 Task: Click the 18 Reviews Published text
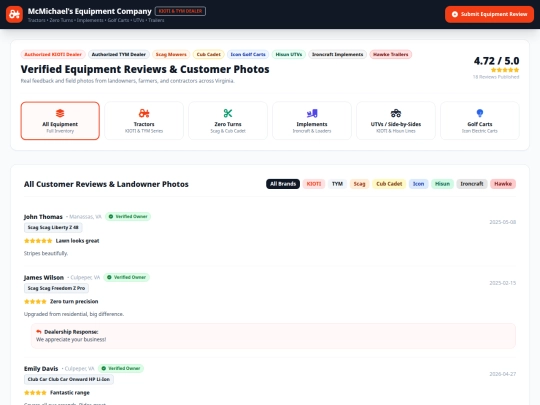click(x=496, y=77)
